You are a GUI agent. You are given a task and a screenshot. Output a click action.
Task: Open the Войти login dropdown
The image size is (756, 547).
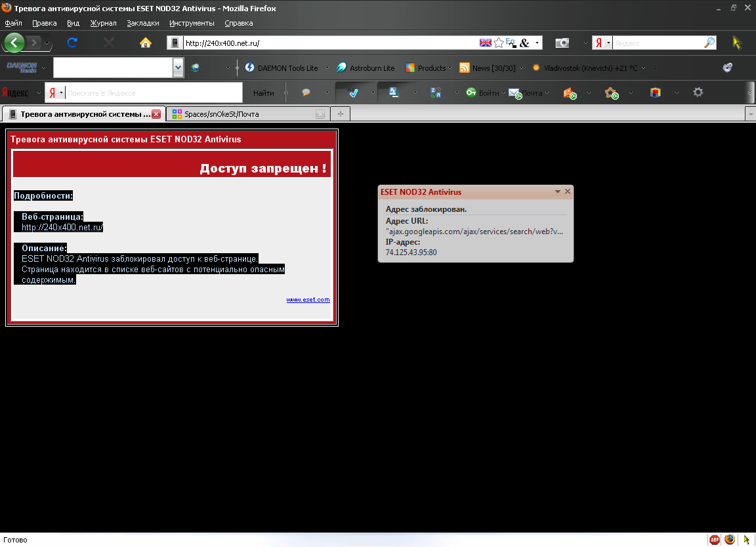click(x=503, y=93)
